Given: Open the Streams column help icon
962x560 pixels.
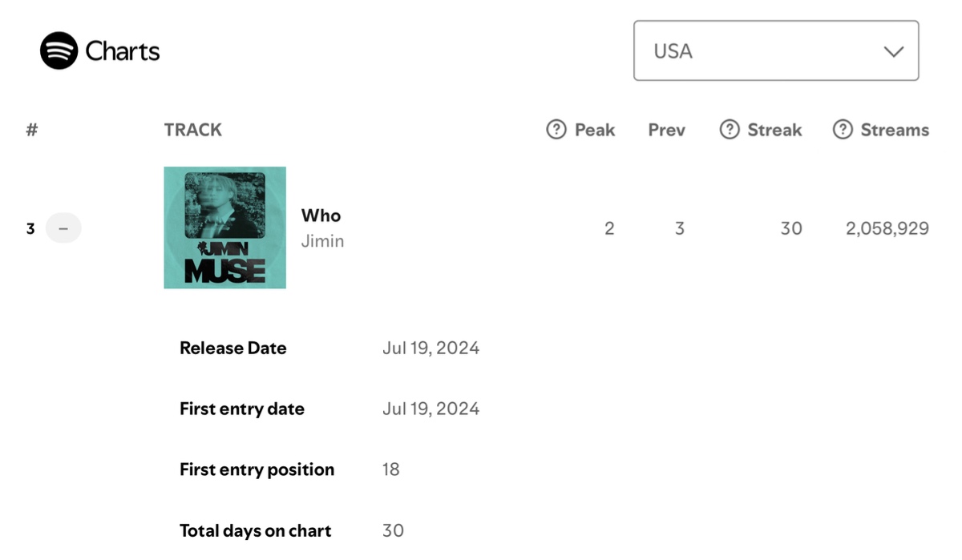Looking at the screenshot, I should [x=843, y=129].
